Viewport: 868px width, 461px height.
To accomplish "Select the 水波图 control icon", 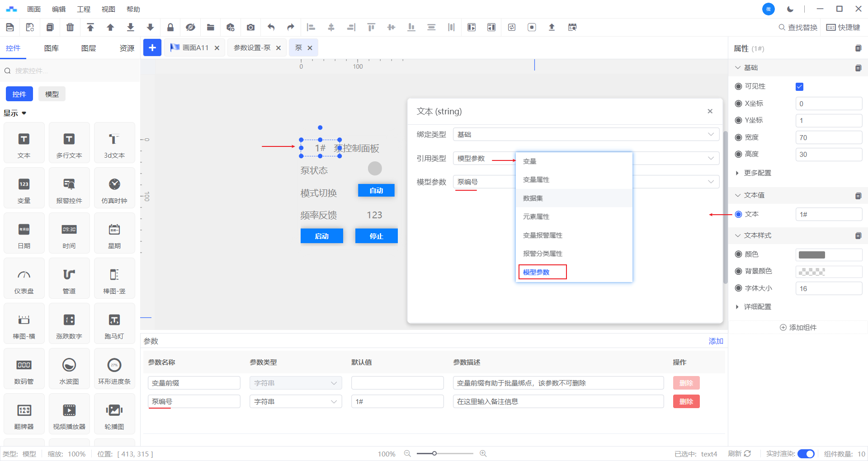I will click(69, 369).
